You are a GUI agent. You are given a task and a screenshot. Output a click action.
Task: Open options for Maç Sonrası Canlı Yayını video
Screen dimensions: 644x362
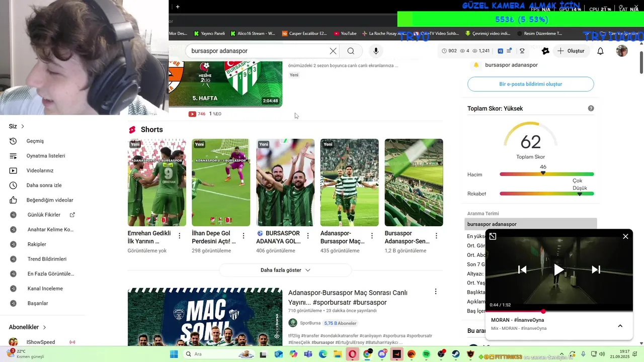(x=436, y=292)
